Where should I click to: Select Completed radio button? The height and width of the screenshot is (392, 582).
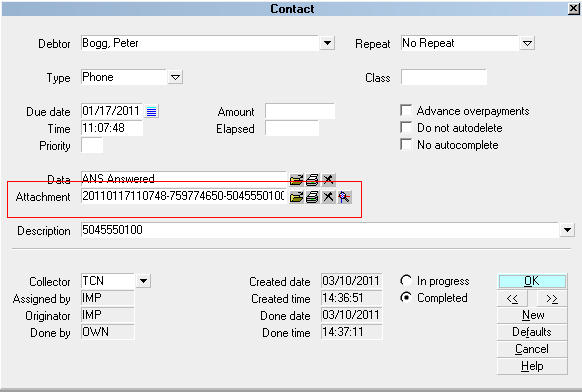tap(406, 297)
